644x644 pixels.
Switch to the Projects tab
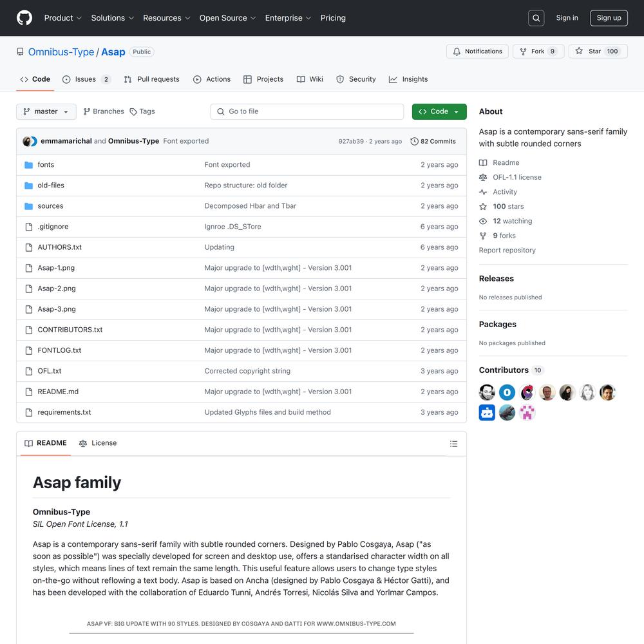pyautogui.click(x=263, y=79)
